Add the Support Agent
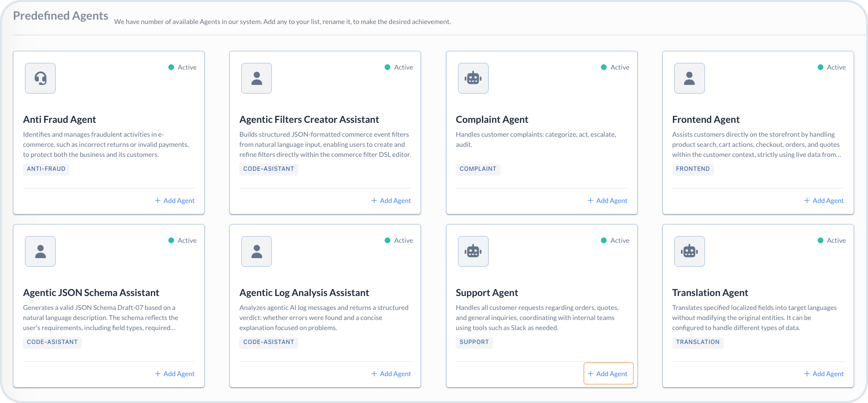Image resolution: width=868 pixels, height=403 pixels. coord(608,374)
